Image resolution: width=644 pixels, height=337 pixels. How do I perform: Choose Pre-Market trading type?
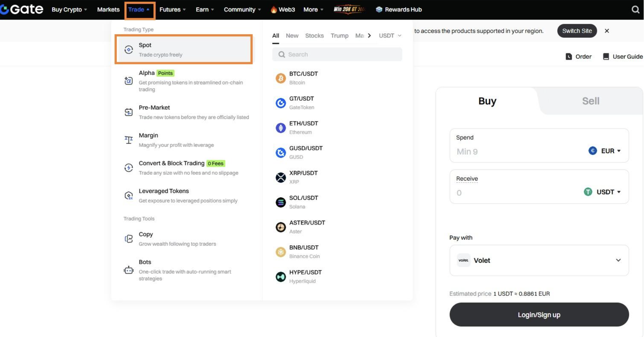pyautogui.click(x=186, y=112)
